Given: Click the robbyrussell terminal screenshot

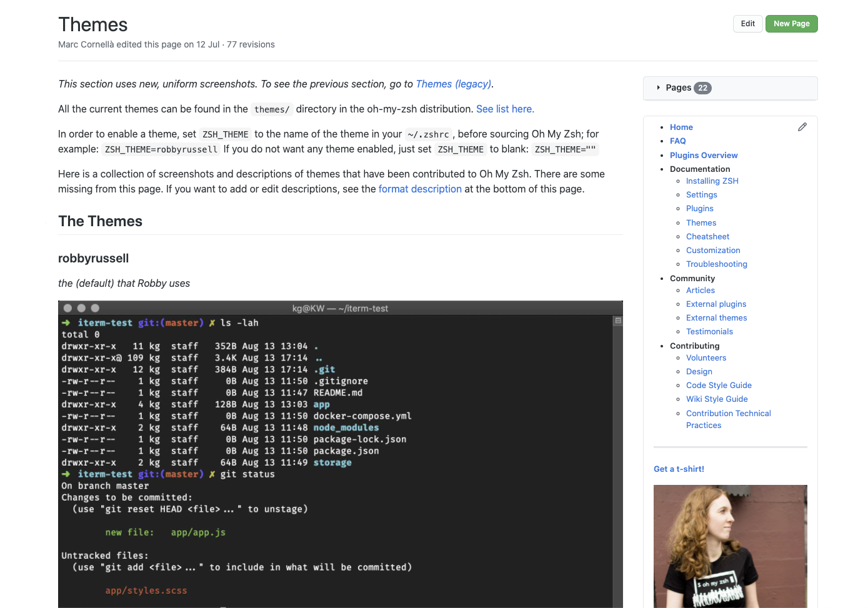Looking at the screenshot, I should click(x=341, y=454).
